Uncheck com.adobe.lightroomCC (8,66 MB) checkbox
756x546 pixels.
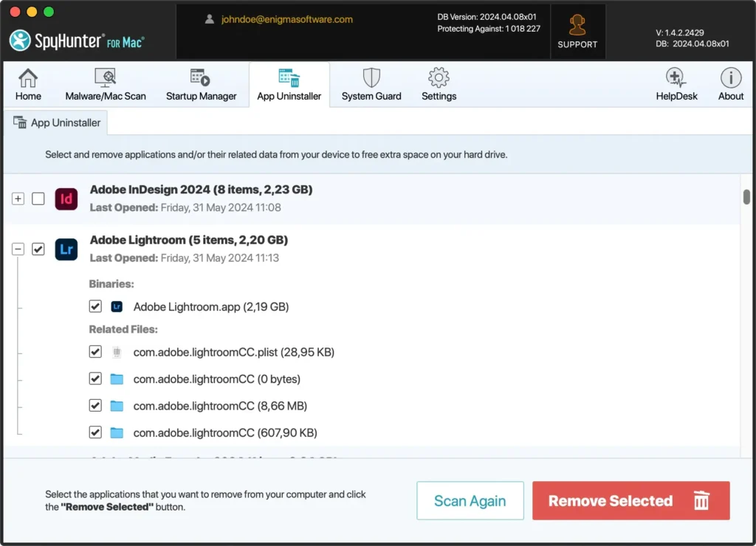coord(95,406)
